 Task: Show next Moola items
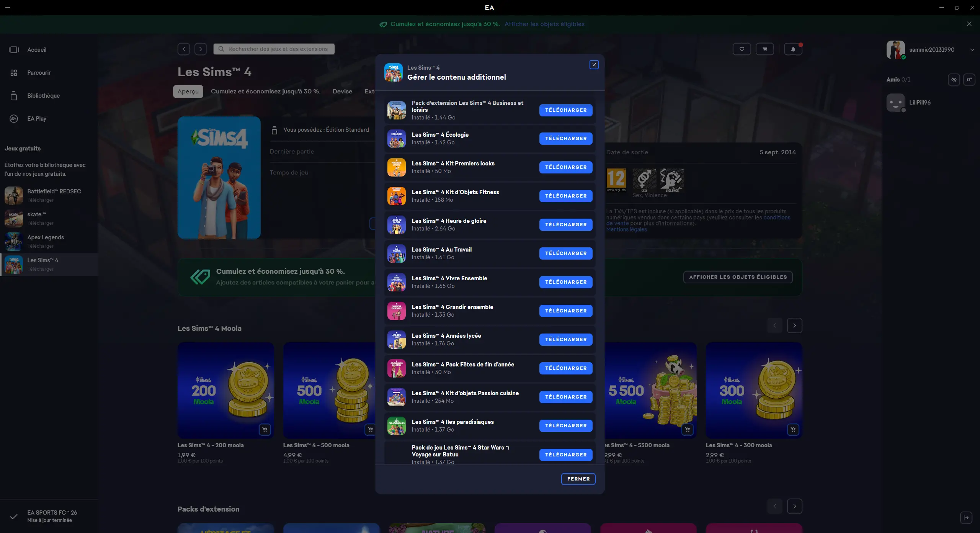pos(795,325)
